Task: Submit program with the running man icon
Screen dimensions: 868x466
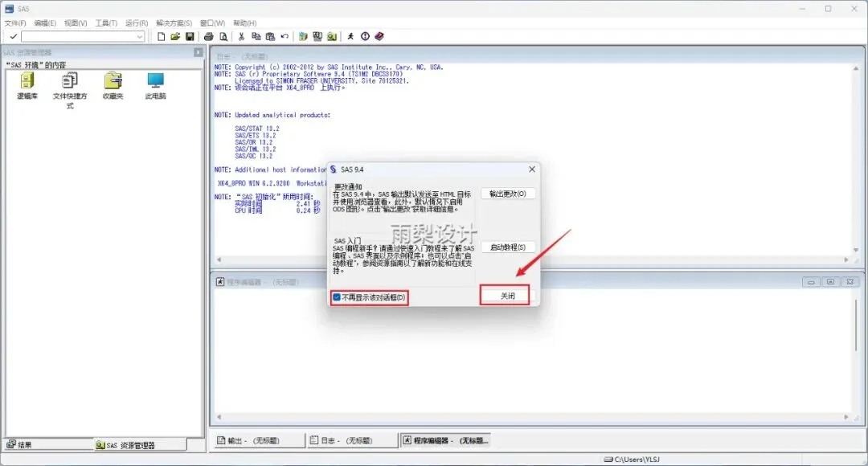Action: [350, 36]
